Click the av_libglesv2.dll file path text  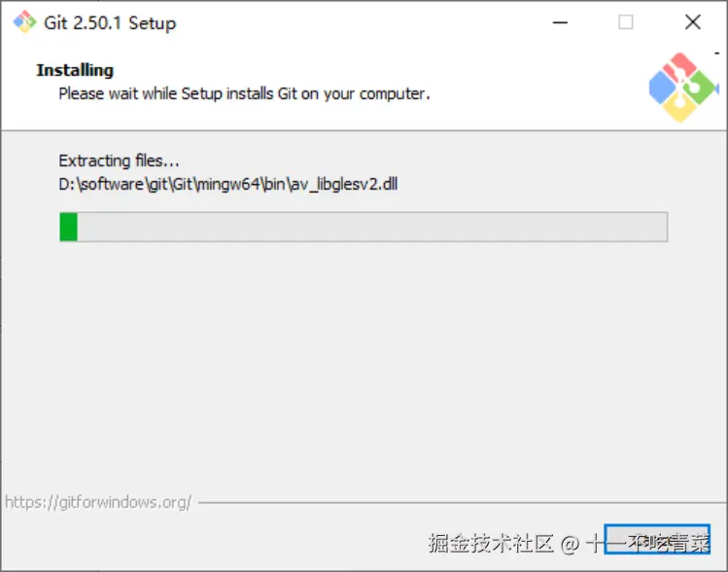(228, 185)
